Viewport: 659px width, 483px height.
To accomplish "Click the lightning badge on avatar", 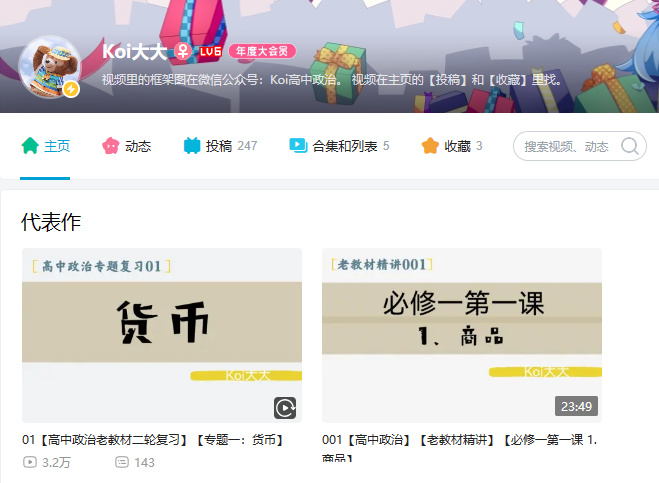I will click(71, 89).
